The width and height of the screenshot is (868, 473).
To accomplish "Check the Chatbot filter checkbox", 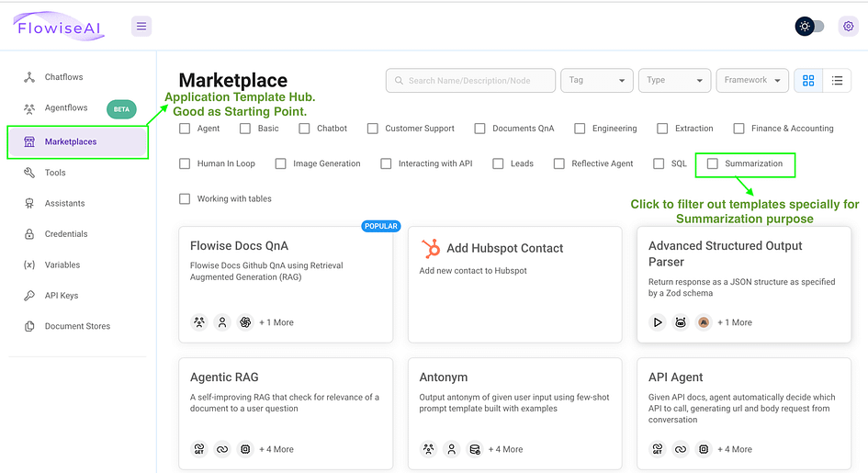I will click(304, 129).
